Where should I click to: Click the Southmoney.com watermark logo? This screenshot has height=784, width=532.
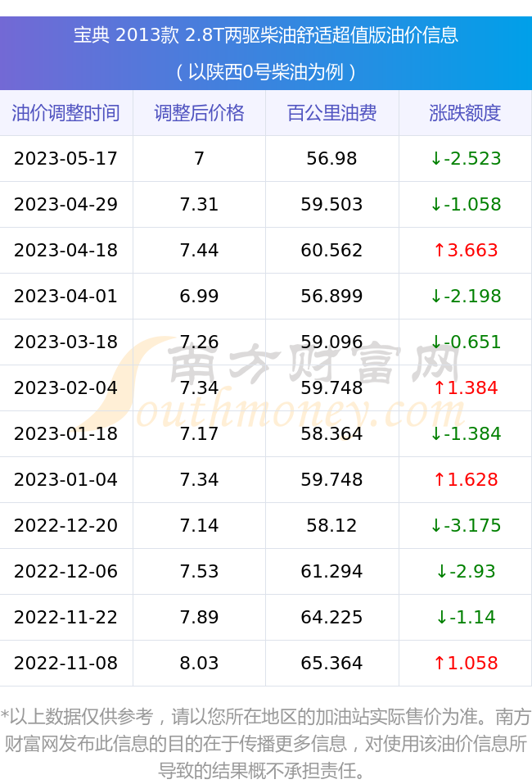(x=273, y=385)
